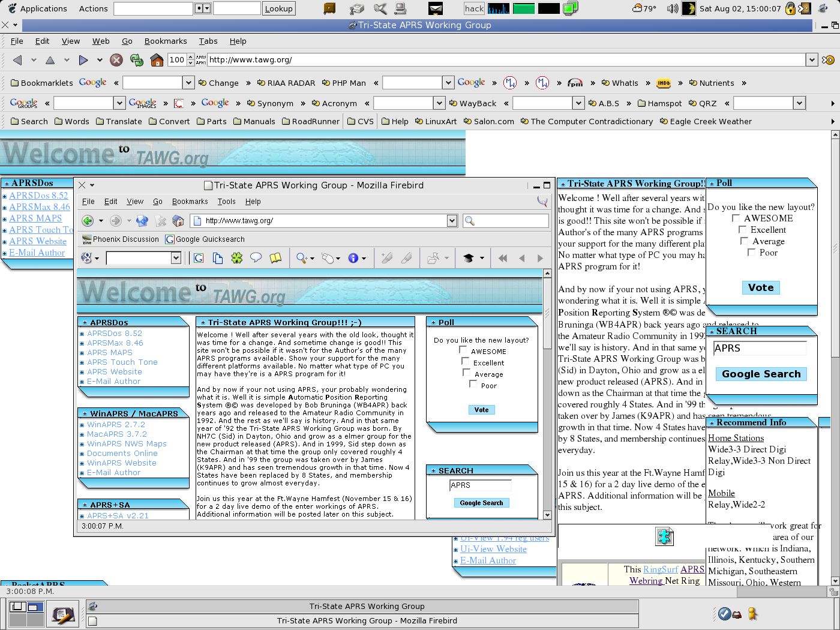Click the Google G search icon in Firebird

199,258
